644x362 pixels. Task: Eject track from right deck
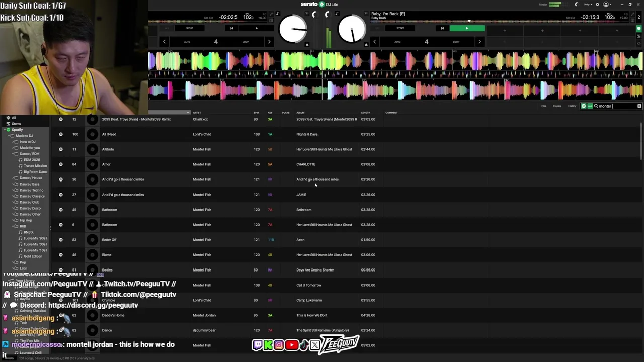366,45
